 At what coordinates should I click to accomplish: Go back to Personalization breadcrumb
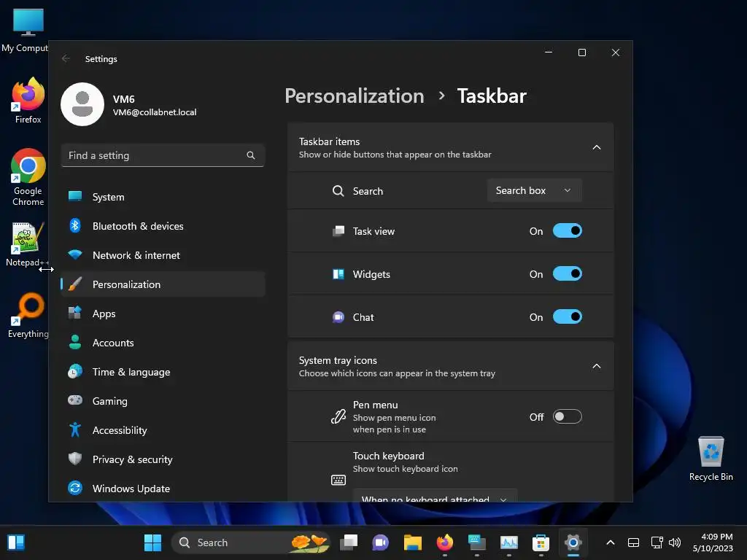[355, 96]
